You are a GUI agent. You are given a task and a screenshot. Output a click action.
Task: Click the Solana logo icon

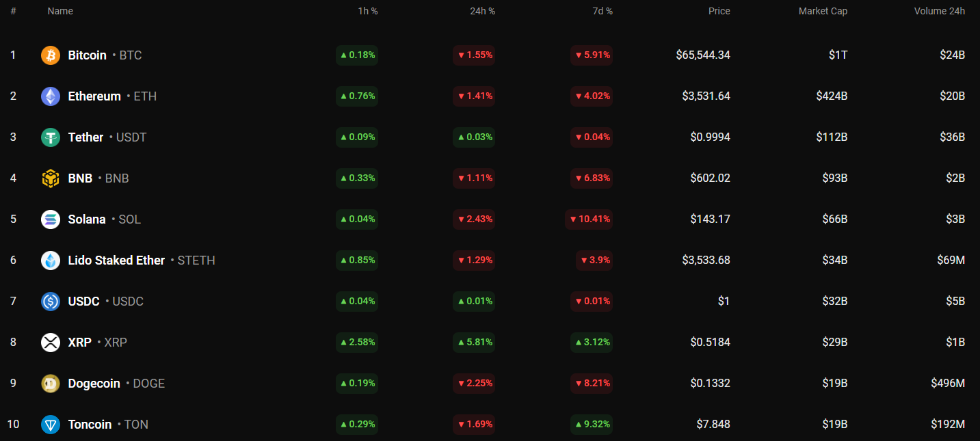(x=51, y=219)
